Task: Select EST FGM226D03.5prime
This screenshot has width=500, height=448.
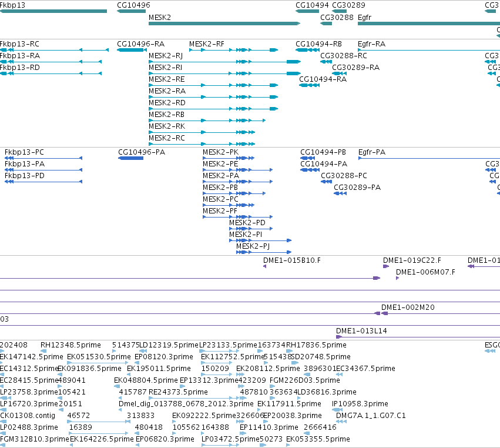Action: click(x=304, y=380)
